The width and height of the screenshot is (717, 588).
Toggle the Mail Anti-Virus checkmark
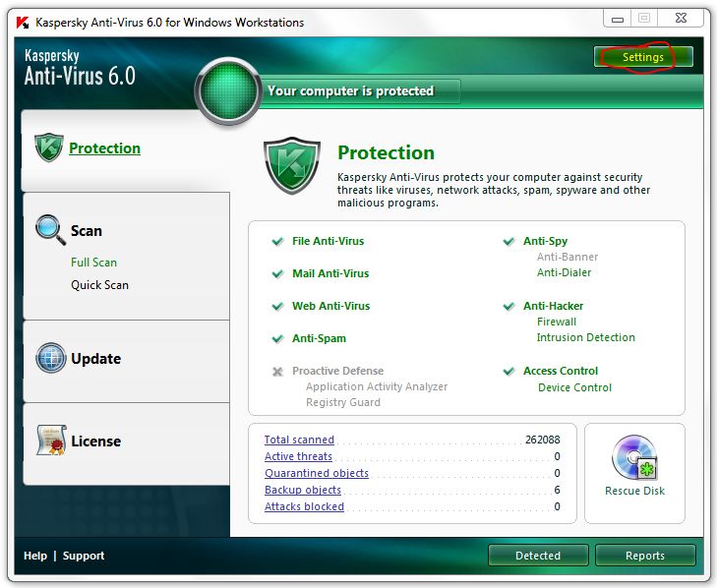[x=277, y=274]
